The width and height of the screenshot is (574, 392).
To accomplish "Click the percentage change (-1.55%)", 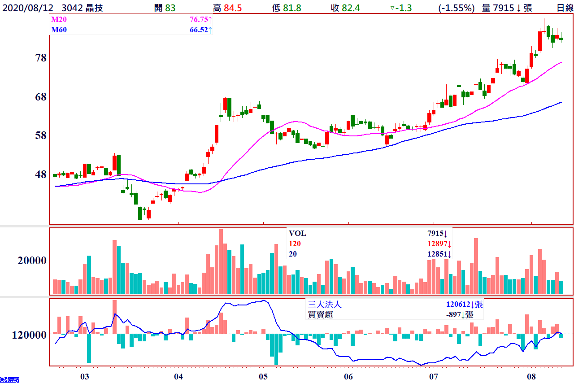I will [x=456, y=8].
